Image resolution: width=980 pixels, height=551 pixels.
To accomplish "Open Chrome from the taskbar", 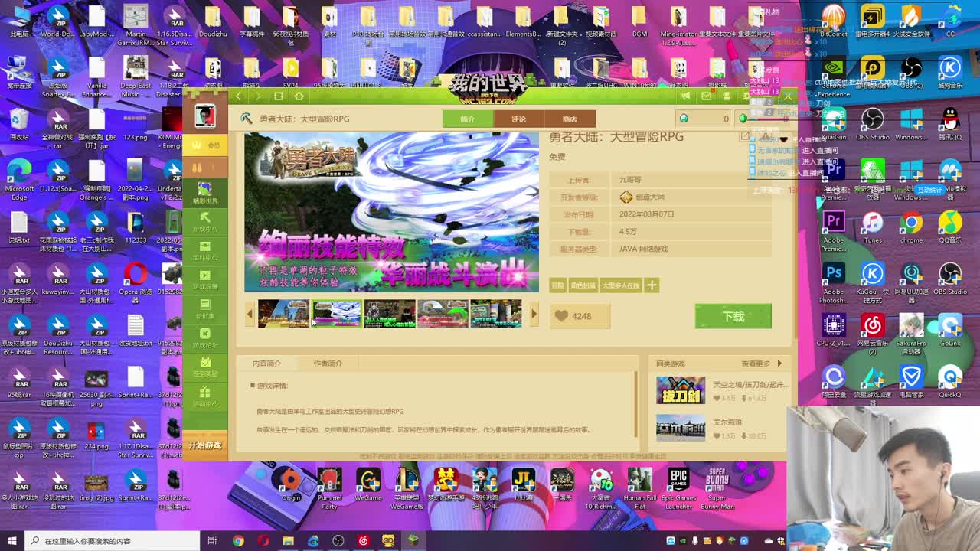I will 238,541.
